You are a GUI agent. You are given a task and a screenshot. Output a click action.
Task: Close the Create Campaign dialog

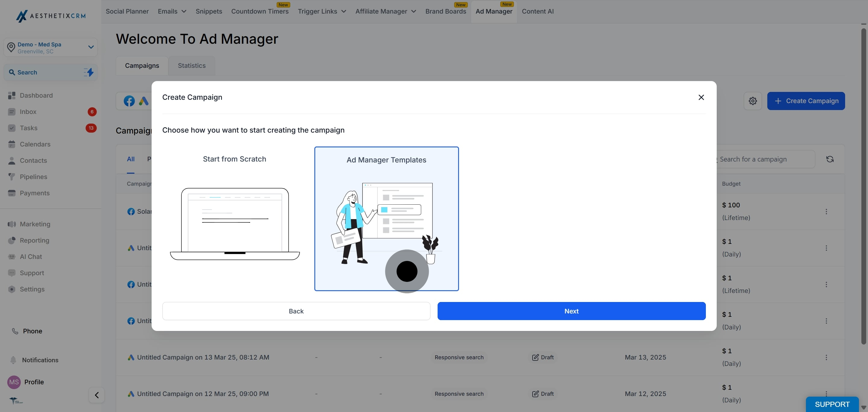701,97
